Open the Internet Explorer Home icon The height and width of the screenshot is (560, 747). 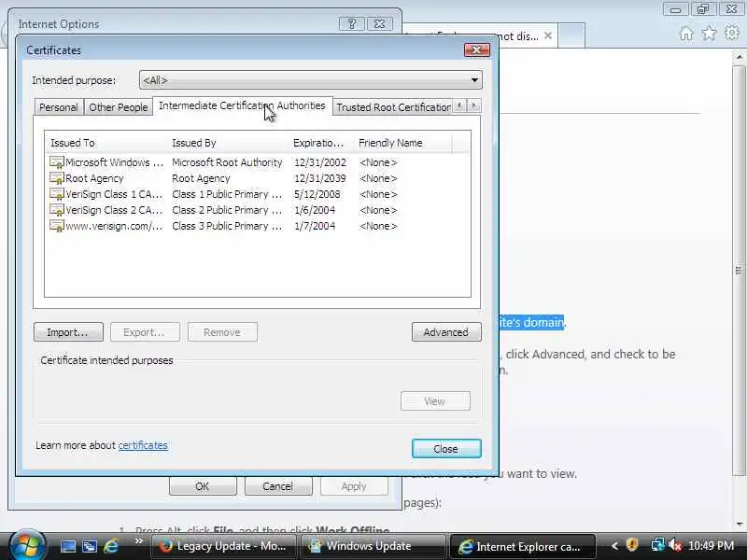686,34
